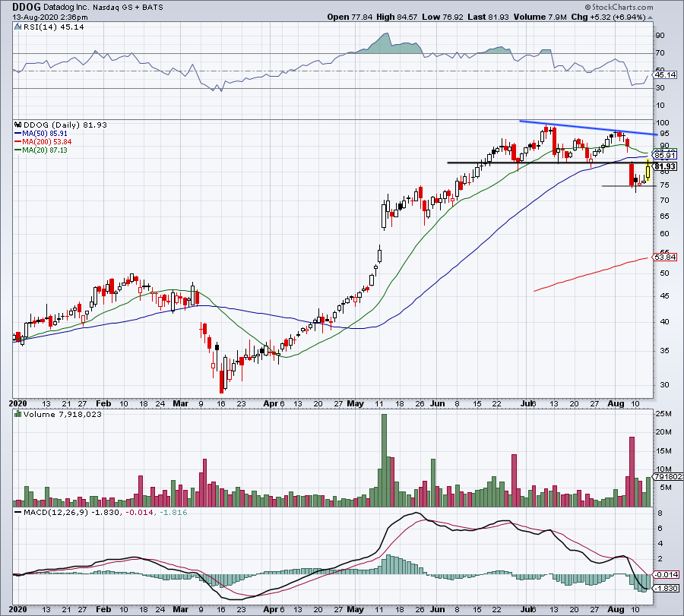
Task: Click the 53.84 MA(200) price tag
Action: 664,257
